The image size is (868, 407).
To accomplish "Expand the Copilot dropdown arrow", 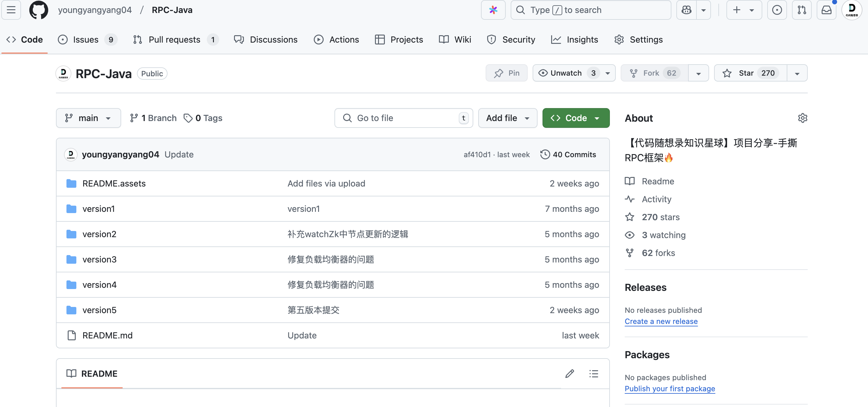I will pos(704,10).
